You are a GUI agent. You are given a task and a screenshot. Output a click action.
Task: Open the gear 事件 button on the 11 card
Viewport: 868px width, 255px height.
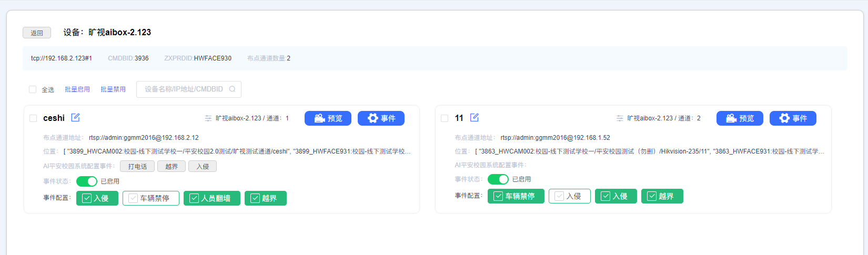[x=793, y=118]
